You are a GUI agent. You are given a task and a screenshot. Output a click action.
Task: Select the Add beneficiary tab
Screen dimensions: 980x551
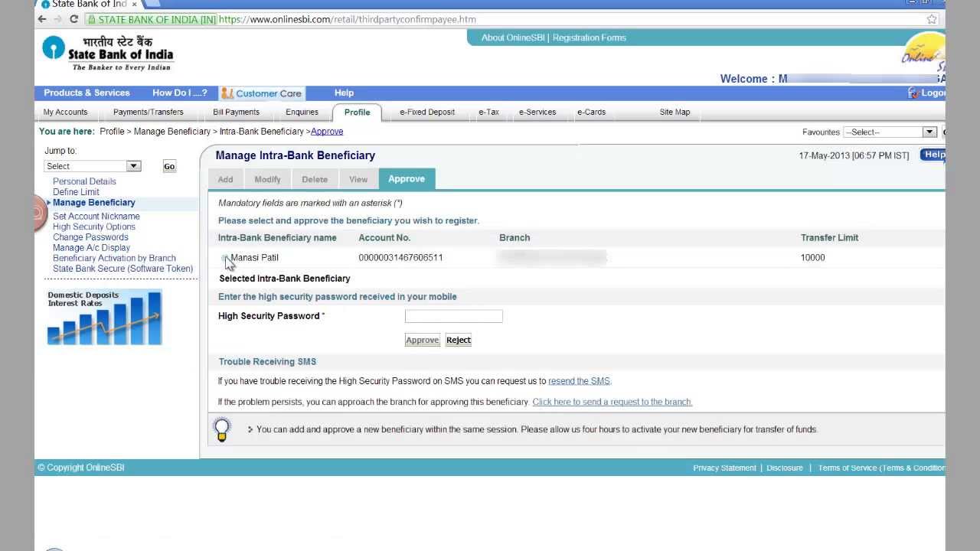[225, 179]
